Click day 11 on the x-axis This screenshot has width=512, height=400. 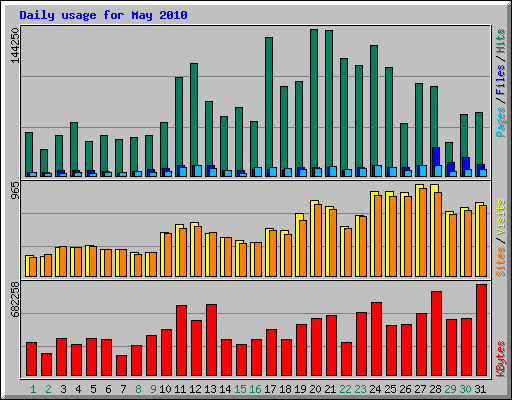click(x=180, y=389)
